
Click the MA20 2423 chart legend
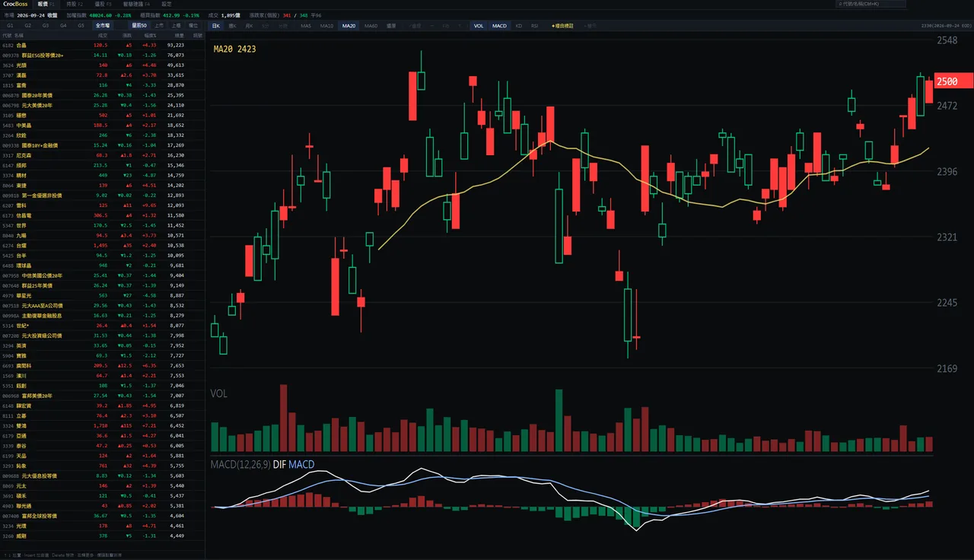click(234, 49)
